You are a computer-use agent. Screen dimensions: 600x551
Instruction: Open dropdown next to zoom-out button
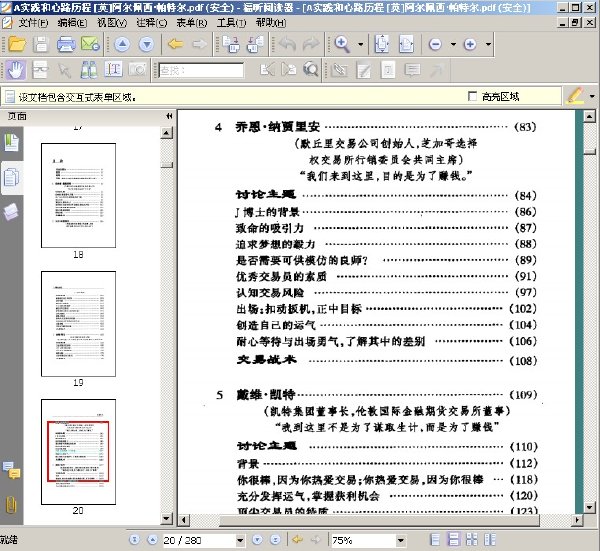[x=453, y=44]
